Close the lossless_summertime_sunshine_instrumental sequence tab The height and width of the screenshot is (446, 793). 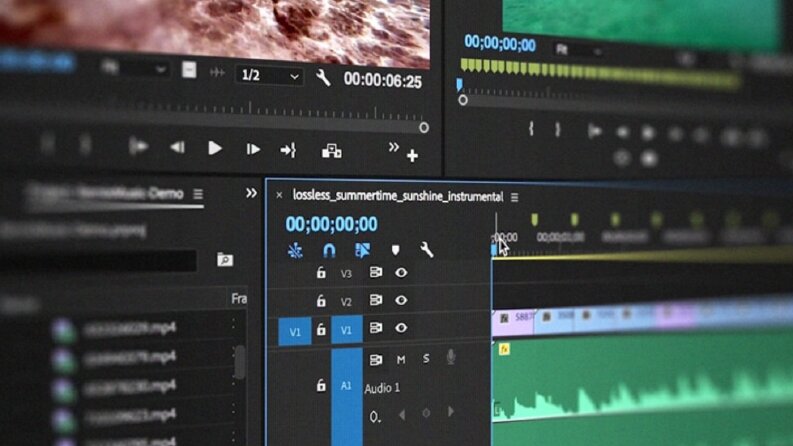279,195
